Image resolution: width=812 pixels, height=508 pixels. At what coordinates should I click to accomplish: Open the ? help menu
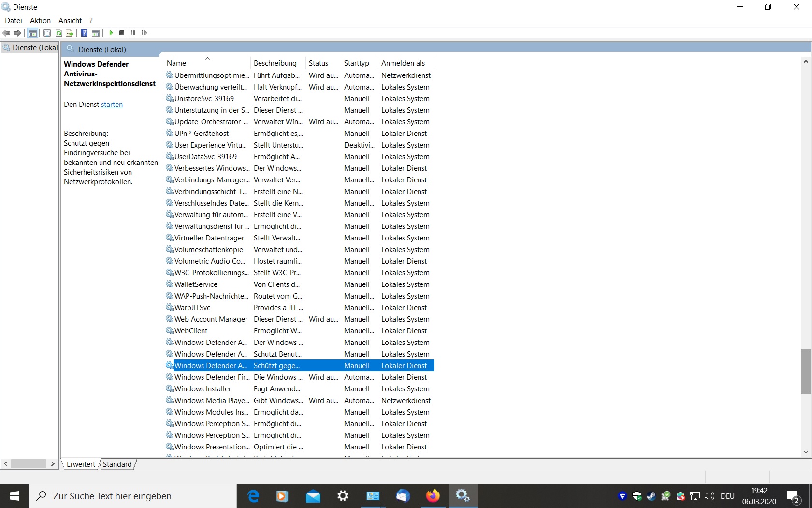click(x=91, y=21)
